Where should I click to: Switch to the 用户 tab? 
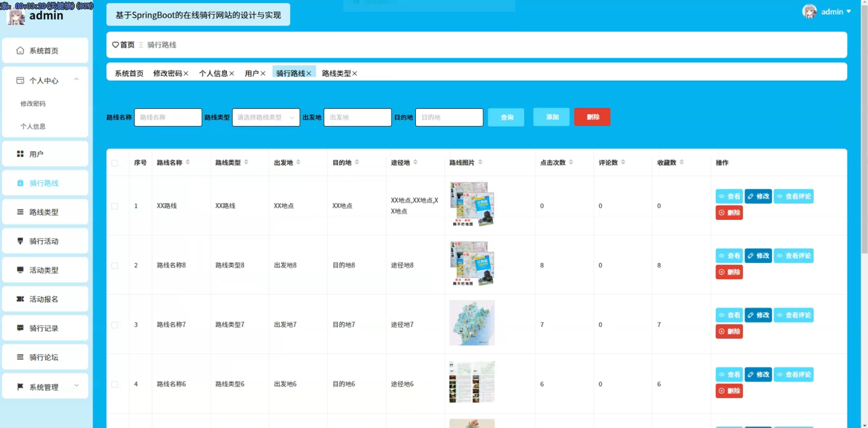click(252, 73)
